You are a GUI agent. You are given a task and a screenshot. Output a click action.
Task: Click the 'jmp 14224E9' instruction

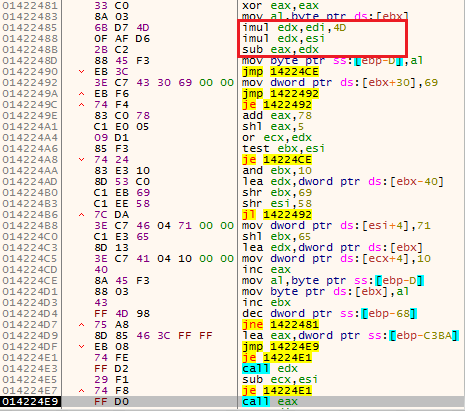click(x=280, y=347)
